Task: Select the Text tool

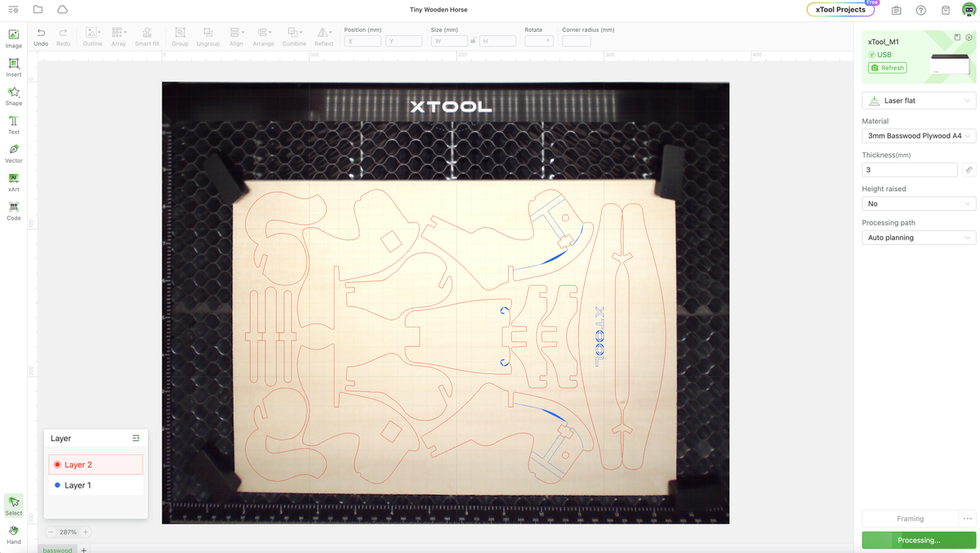Action: point(13,125)
